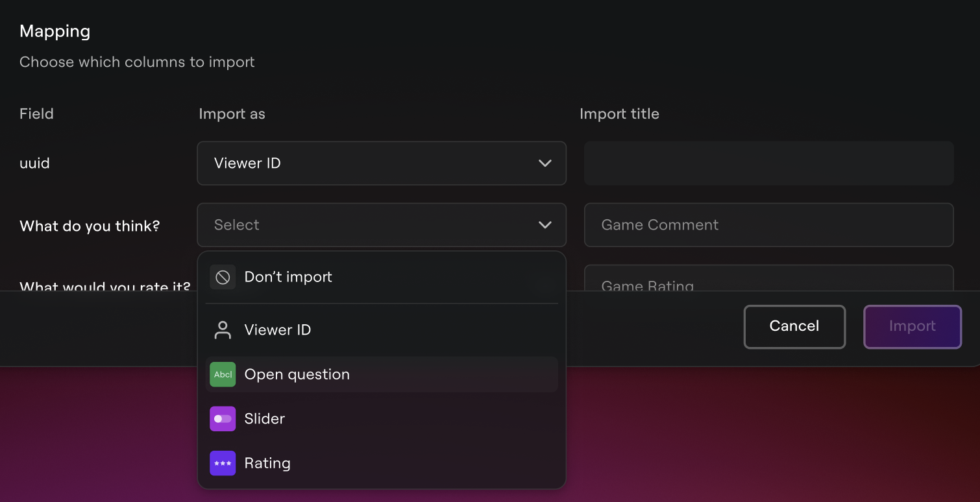Click the purple Slider option icon

pyautogui.click(x=223, y=419)
